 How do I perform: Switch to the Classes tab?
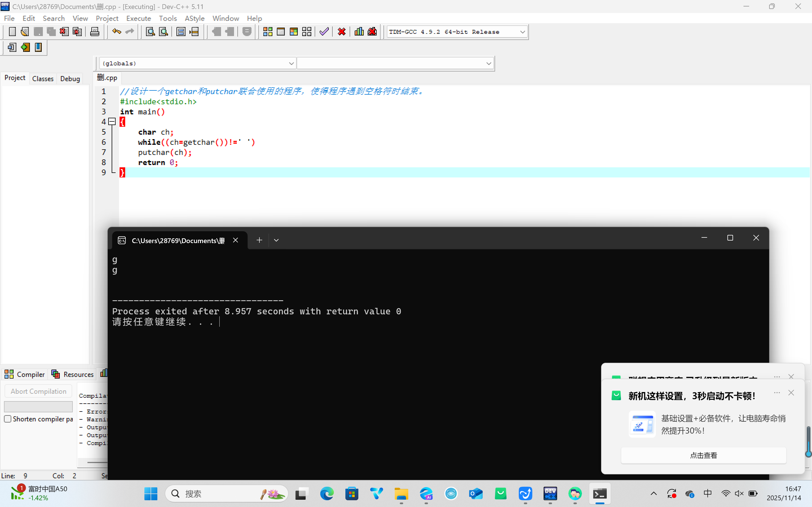tap(43, 79)
